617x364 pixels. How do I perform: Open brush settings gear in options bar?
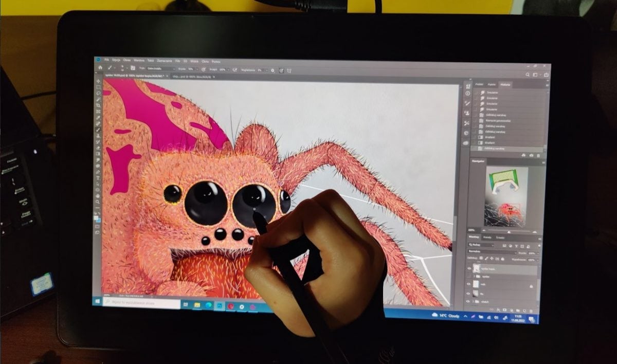273,70
